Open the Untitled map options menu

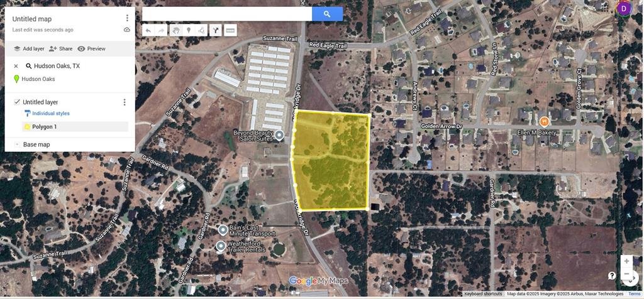127,18
